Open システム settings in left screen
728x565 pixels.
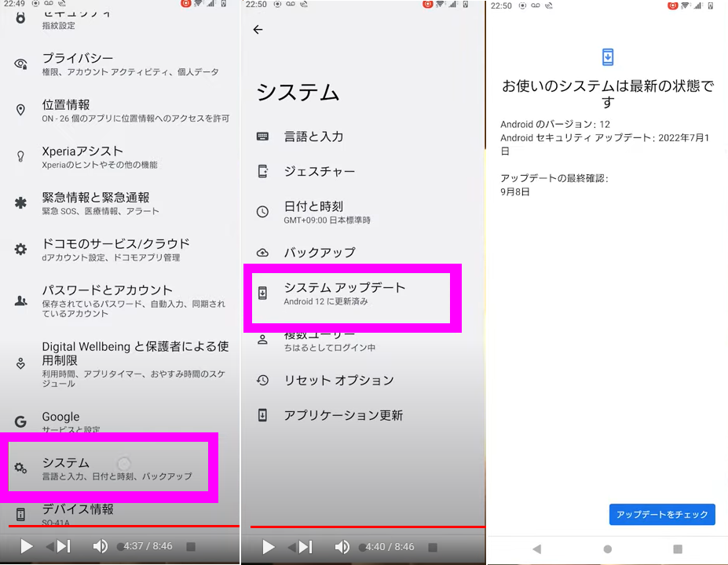(108, 467)
